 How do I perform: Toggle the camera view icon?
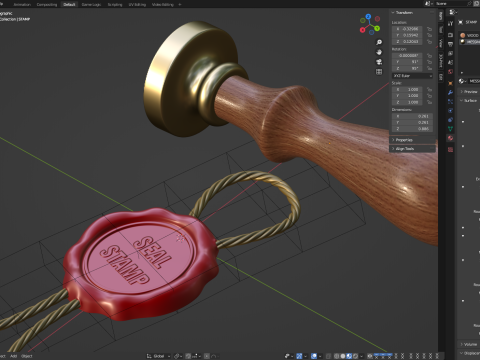click(379, 62)
